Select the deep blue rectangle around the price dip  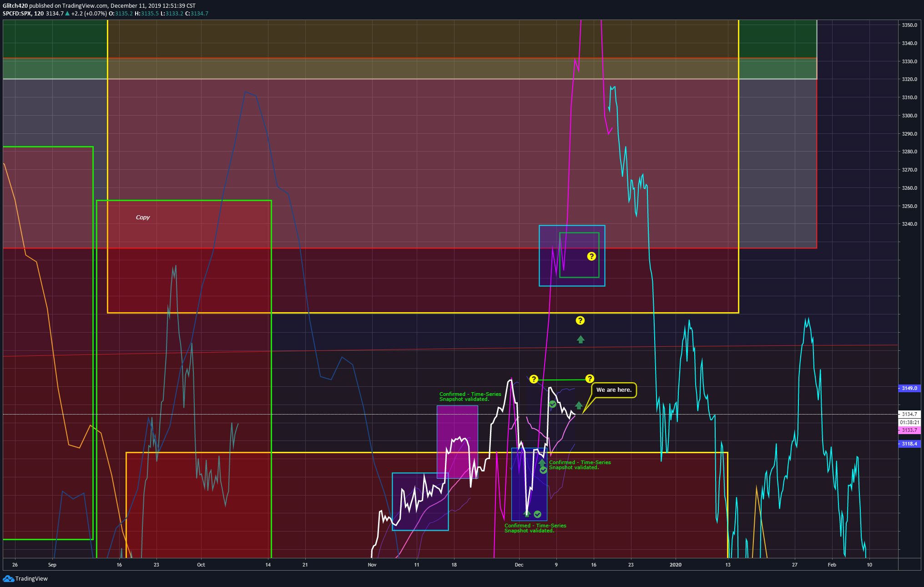[529, 484]
